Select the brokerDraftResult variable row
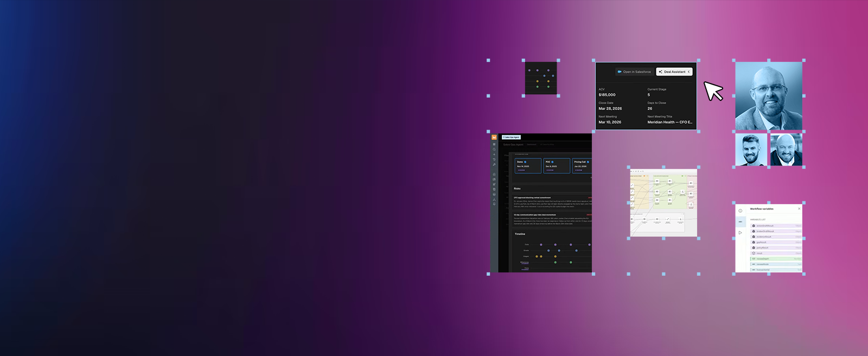Image resolution: width=868 pixels, height=356 pixels. click(776, 231)
